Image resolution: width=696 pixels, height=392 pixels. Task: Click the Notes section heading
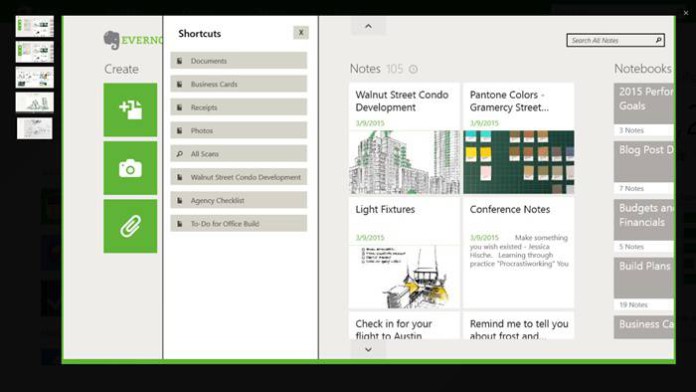coord(365,69)
